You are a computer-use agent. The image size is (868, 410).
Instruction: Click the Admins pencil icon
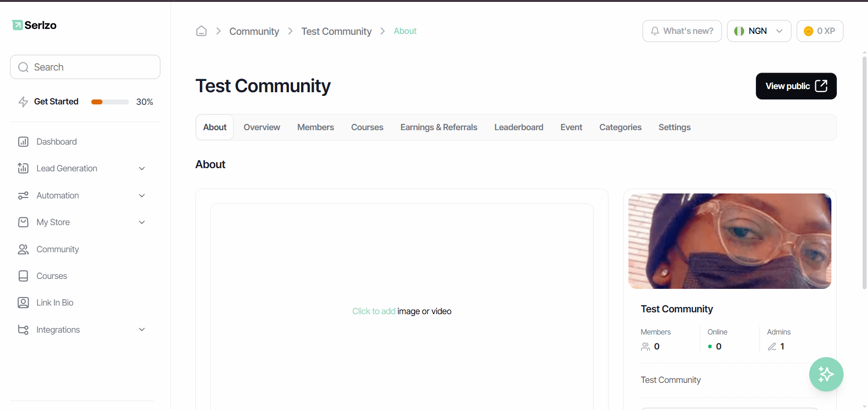[x=772, y=347]
